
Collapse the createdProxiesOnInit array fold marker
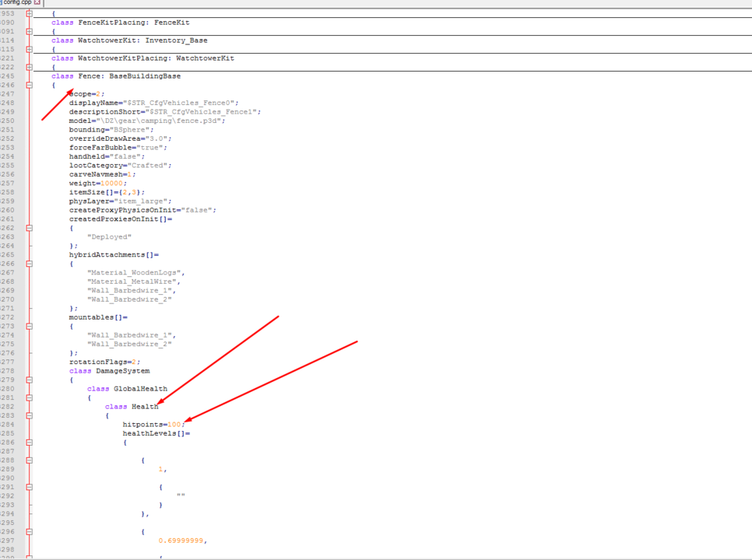click(30, 228)
